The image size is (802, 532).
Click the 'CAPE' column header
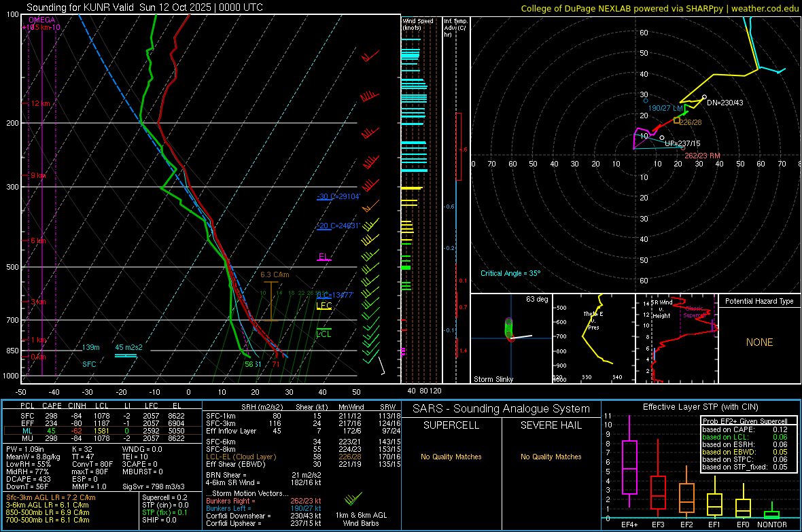click(52, 406)
